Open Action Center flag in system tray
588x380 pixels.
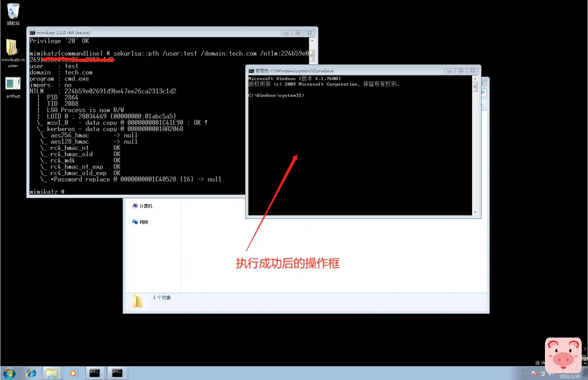point(534,374)
